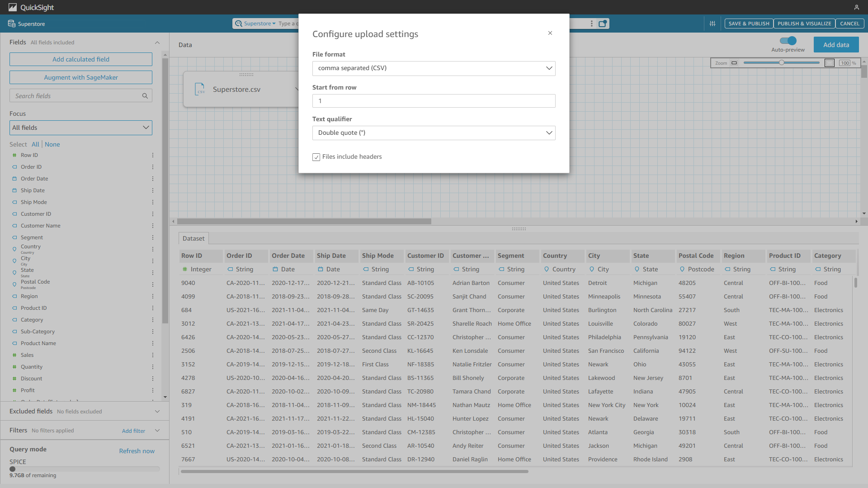Click the dataset table horizontal scrollbar
Screen dimensions: 868x488
tap(354, 472)
